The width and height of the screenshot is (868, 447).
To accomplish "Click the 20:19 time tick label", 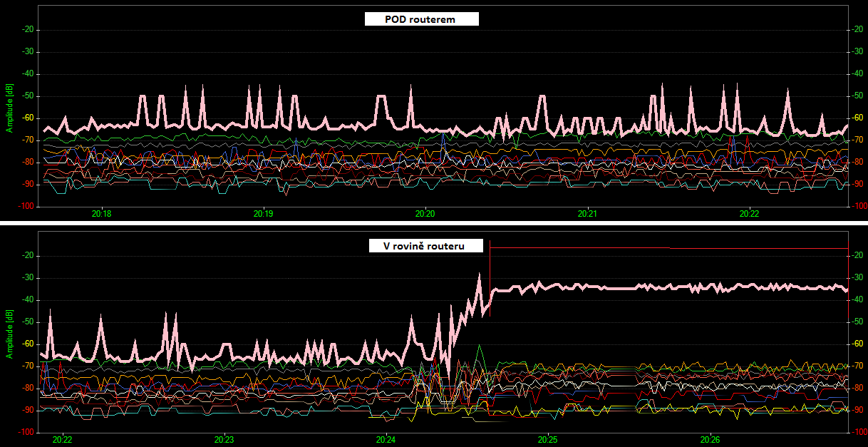I will 263,214.
